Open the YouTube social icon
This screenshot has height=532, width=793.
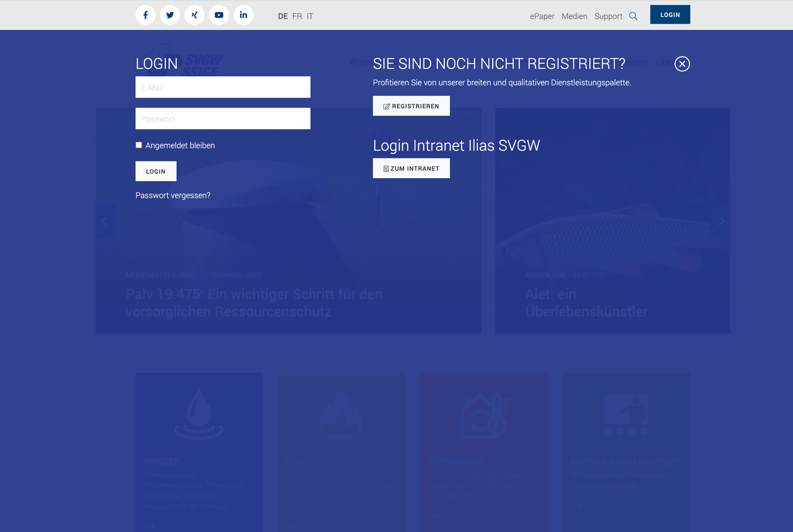point(219,15)
